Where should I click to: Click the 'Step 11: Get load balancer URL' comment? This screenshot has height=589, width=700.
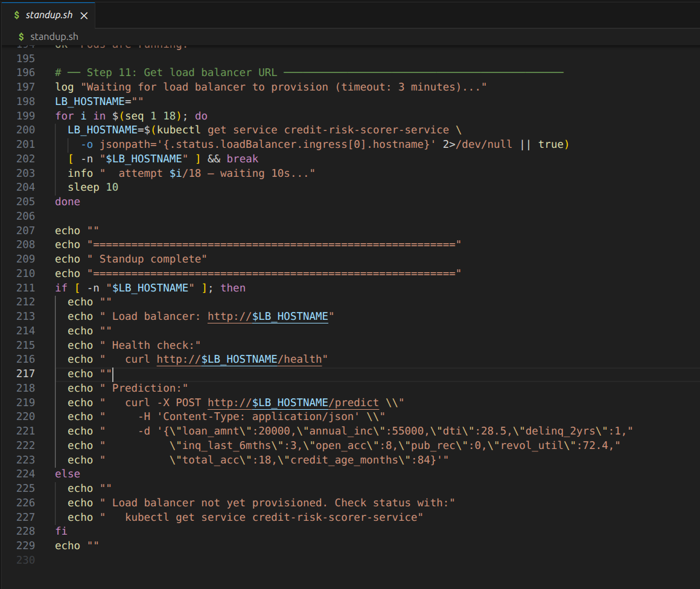(182, 72)
